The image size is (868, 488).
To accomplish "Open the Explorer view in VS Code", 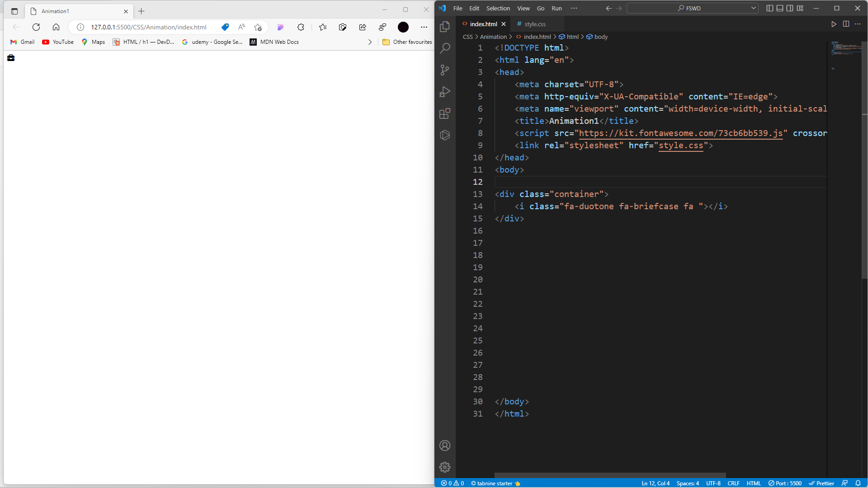I will click(445, 26).
